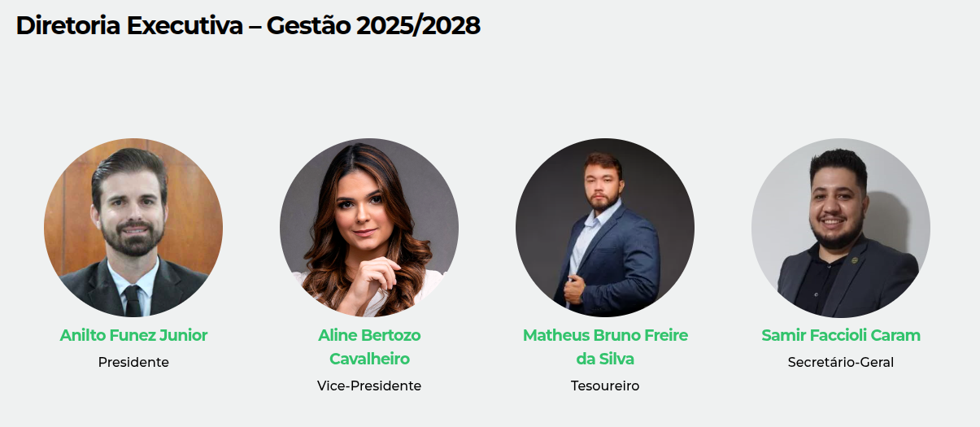The image size is (980, 427).
Task: Select the green name above Tesoureiro
Action: pos(605,346)
